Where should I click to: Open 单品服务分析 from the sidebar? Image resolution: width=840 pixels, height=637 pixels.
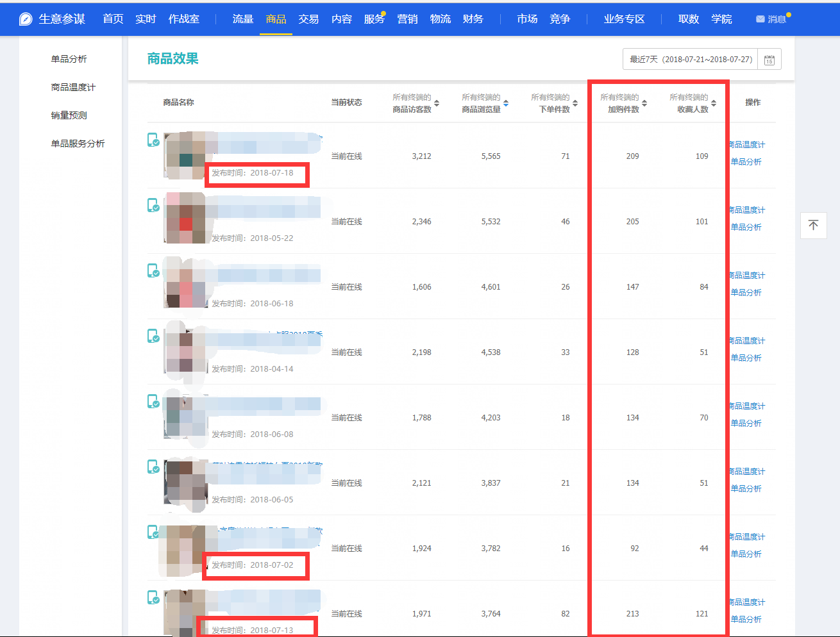pyautogui.click(x=78, y=144)
